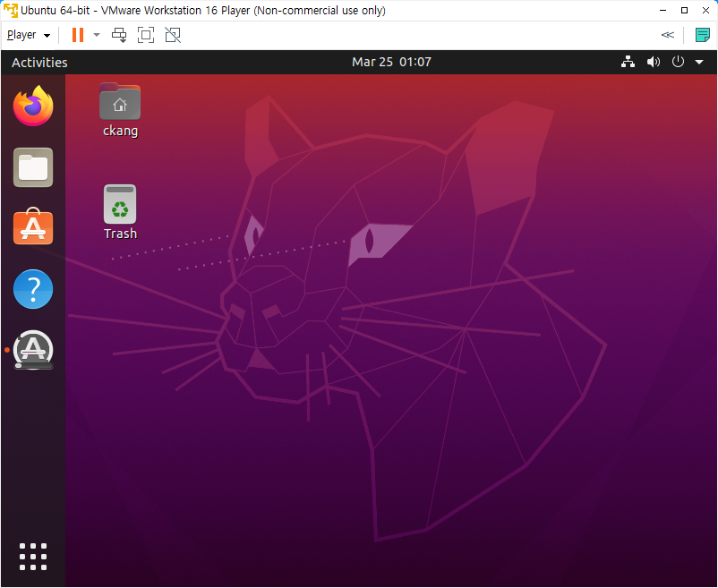Expand the system menu arrow in top bar

click(x=699, y=62)
